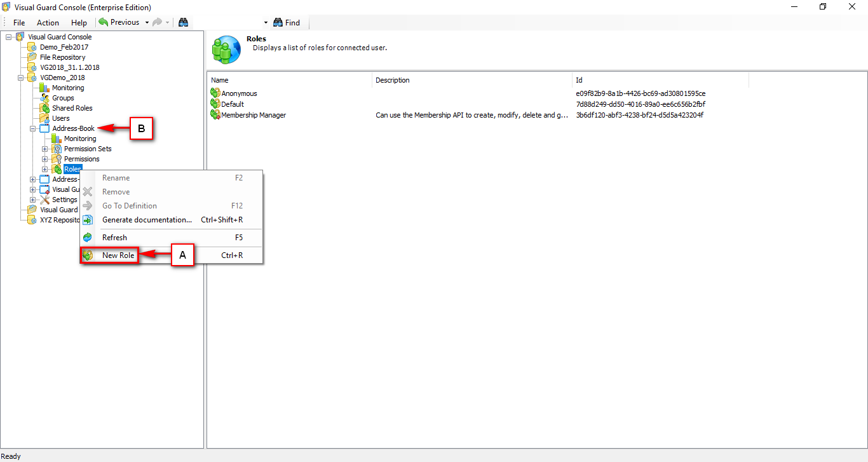Click Refresh in the context menu
The image size is (868, 462).
114,237
